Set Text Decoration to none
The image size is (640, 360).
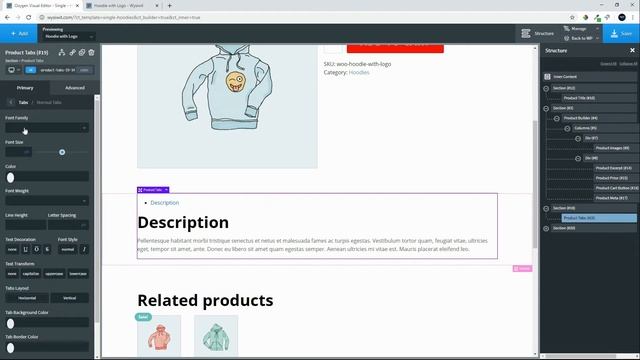pyautogui.click(x=12, y=249)
